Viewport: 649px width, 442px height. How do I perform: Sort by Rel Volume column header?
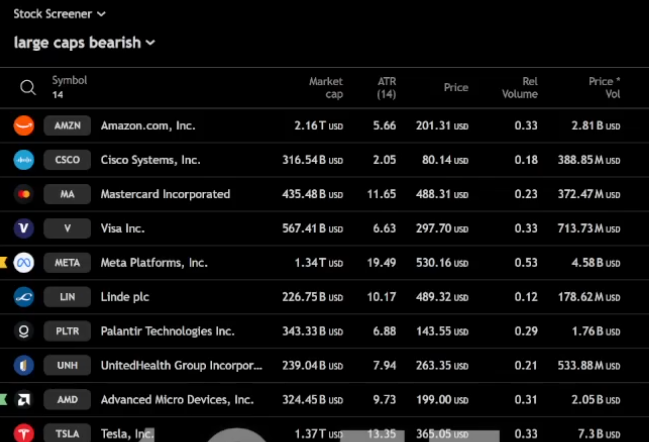pyautogui.click(x=519, y=87)
